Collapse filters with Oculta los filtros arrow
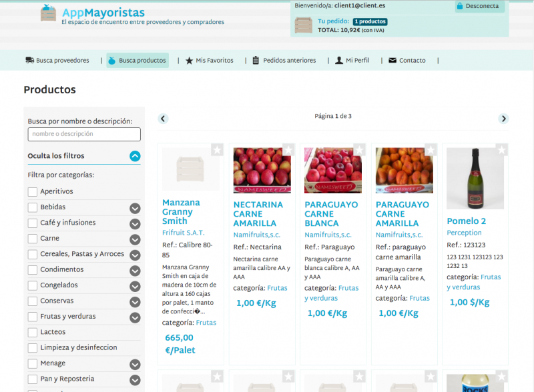 click(135, 157)
